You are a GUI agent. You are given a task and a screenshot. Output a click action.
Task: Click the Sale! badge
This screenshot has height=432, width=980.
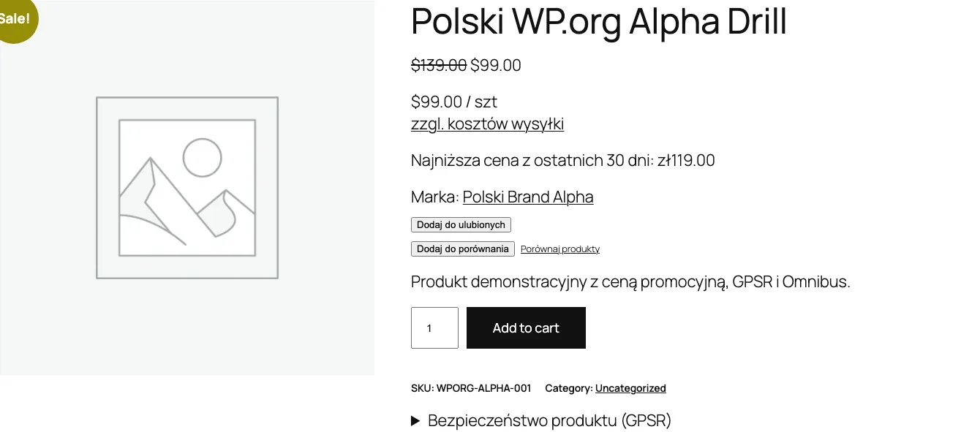pos(13,18)
